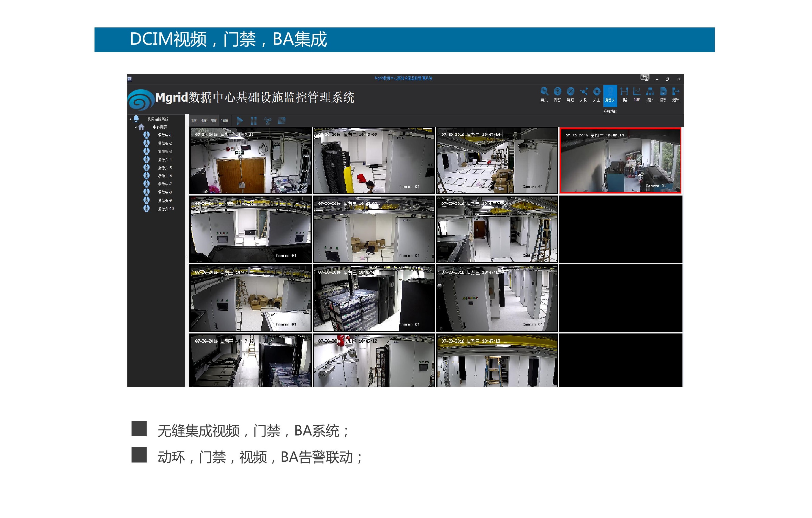812x518 pixels.
Task: Restore down the Mgrid monitoring window
Action: pos(667,79)
